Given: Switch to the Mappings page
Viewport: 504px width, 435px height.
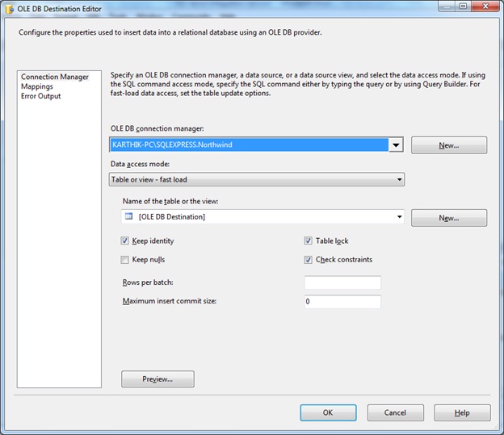Looking at the screenshot, I should pos(37,86).
